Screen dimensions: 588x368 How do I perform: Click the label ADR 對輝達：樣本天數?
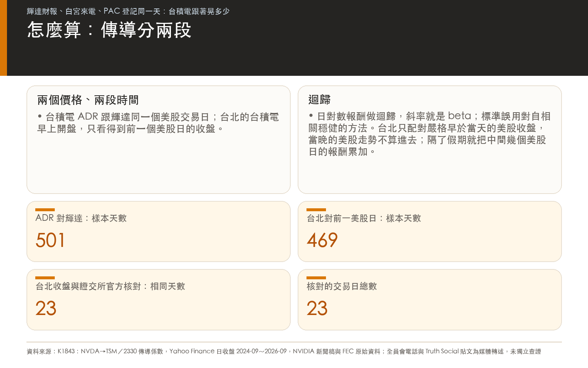point(81,218)
